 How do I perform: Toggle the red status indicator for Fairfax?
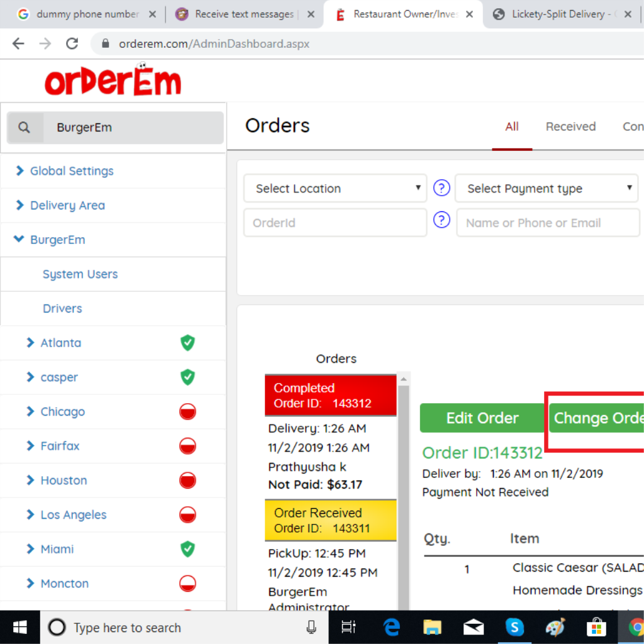click(187, 446)
